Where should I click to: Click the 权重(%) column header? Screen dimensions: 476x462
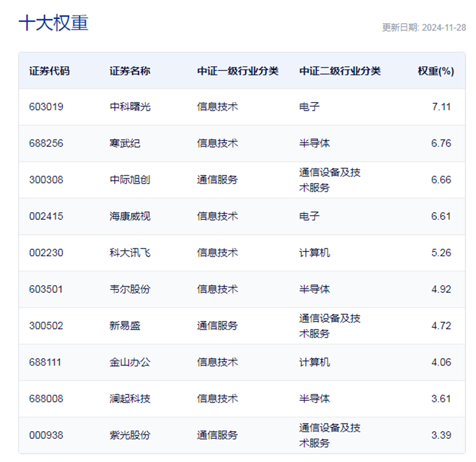pos(436,71)
